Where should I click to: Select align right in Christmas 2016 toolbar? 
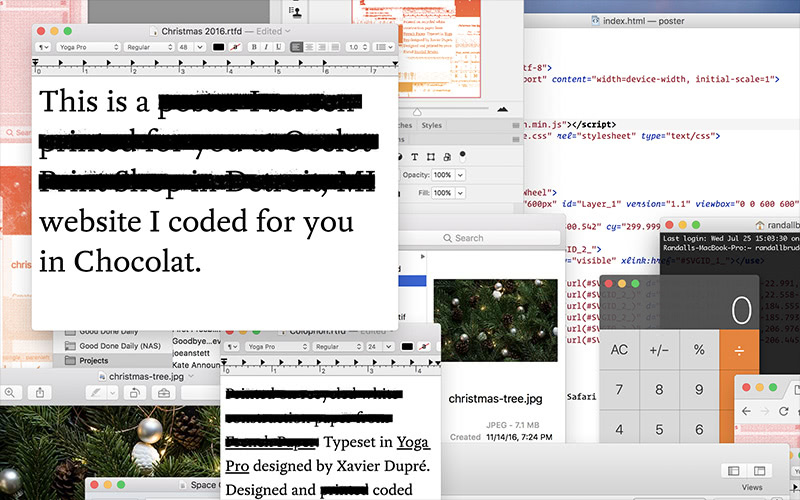pos(322,47)
